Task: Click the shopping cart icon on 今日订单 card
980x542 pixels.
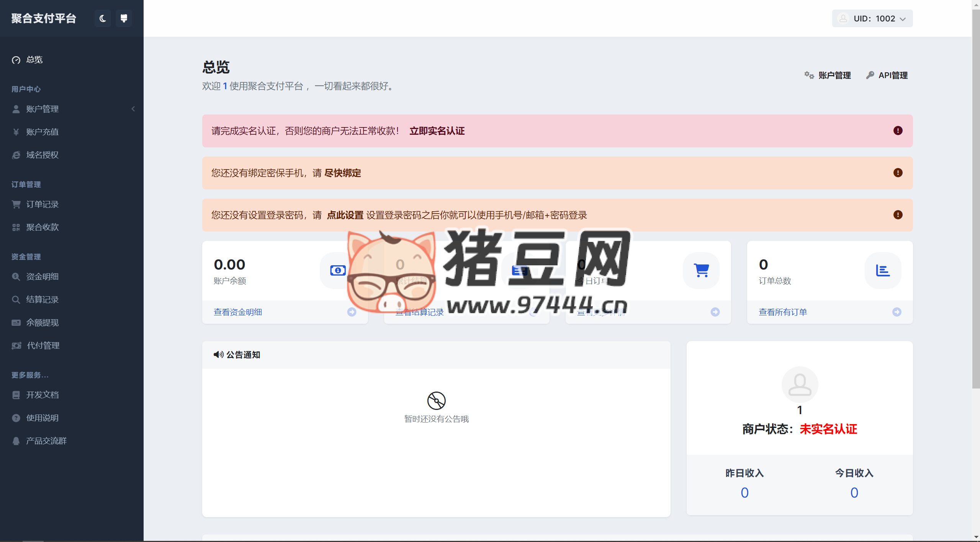Action: (x=701, y=271)
